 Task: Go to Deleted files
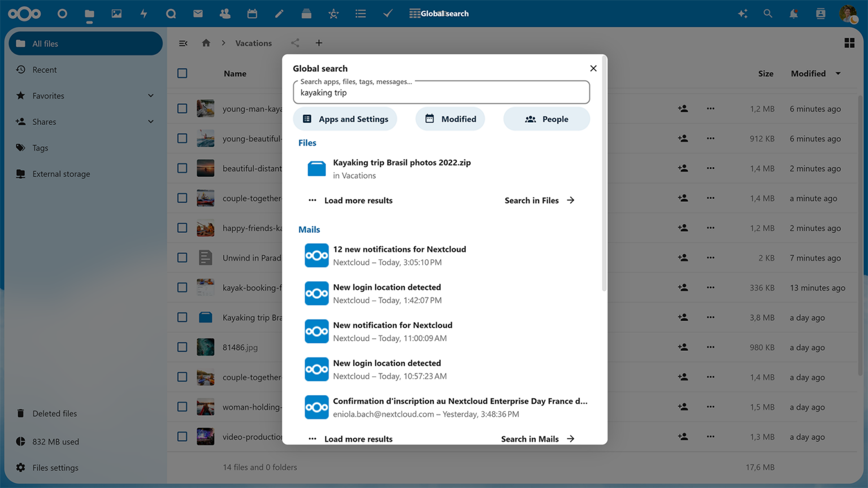click(x=54, y=413)
